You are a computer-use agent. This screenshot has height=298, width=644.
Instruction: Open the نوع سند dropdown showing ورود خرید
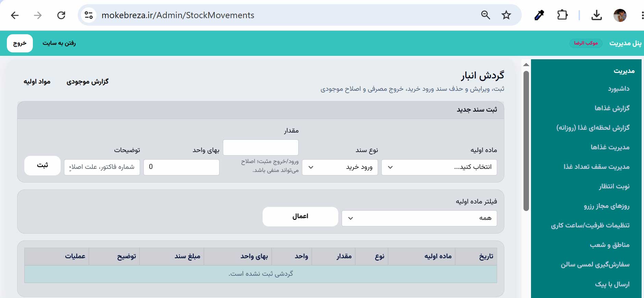[x=340, y=167]
